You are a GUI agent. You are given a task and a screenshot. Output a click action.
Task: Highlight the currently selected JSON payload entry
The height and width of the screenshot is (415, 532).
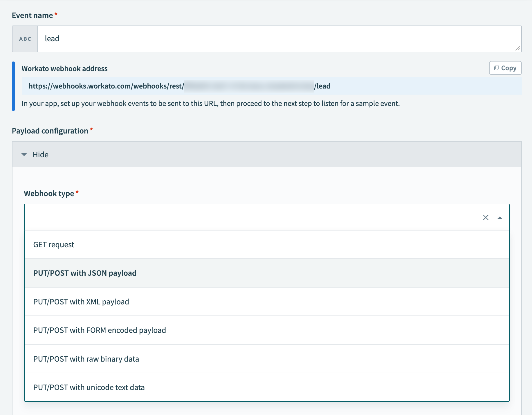[84, 273]
